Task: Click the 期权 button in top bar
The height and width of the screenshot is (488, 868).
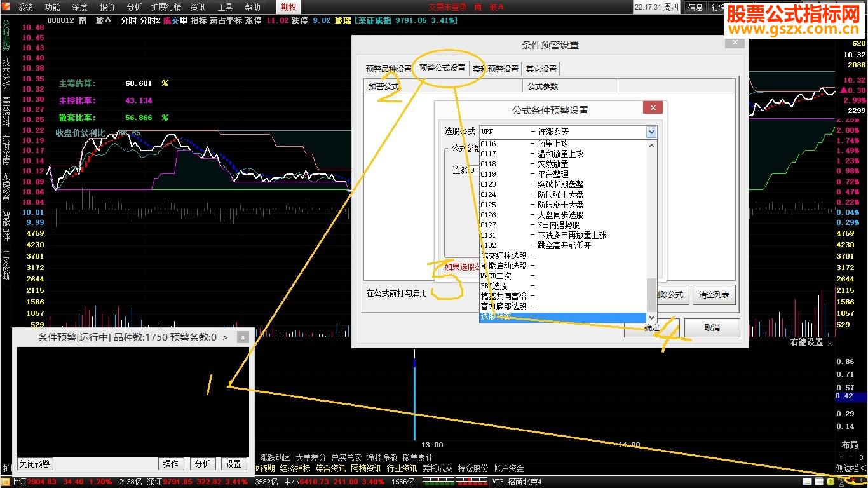Action: coord(288,8)
